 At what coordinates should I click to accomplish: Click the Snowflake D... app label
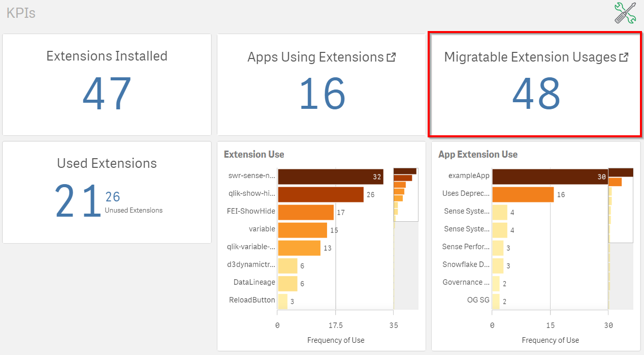(466, 264)
